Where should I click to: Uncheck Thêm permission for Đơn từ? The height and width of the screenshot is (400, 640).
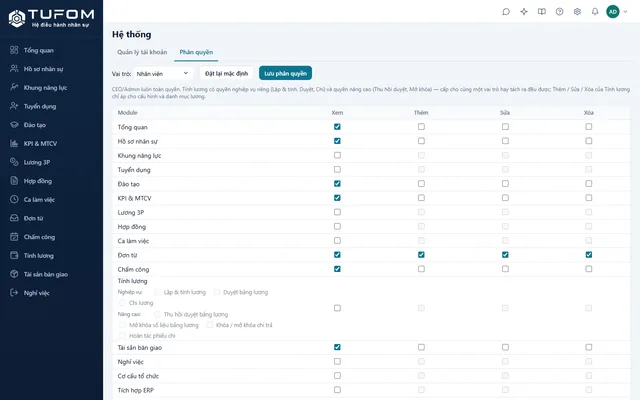point(421,255)
